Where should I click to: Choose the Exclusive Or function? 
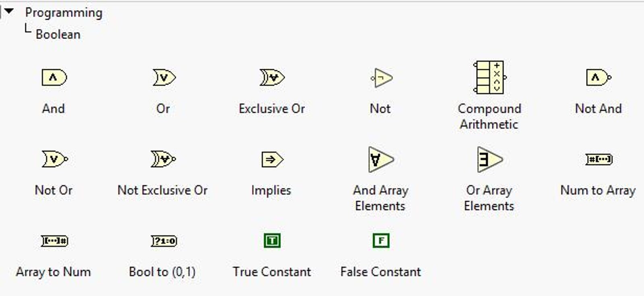click(x=272, y=77)
